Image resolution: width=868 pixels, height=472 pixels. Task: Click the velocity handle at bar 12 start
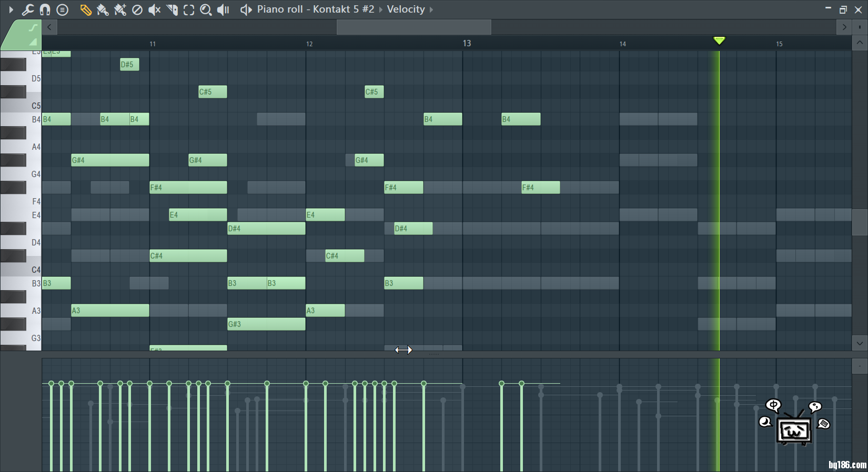point(306,384)
